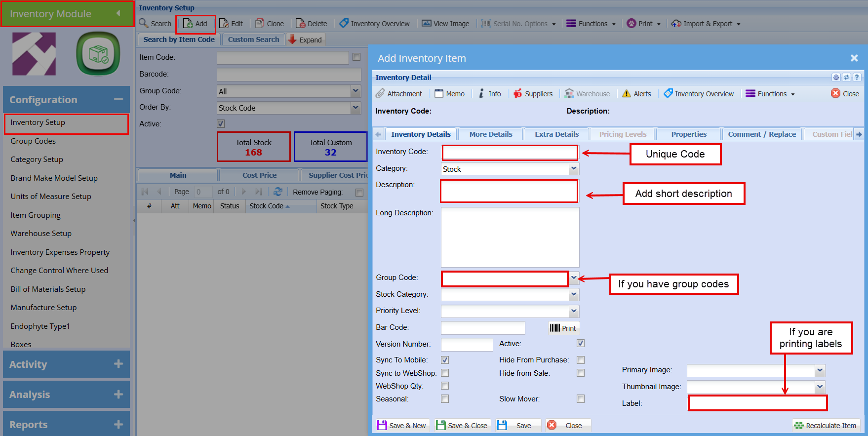Click the Recalculate Item icon button
Screen dimensions: 868x436
pos(798,426)
